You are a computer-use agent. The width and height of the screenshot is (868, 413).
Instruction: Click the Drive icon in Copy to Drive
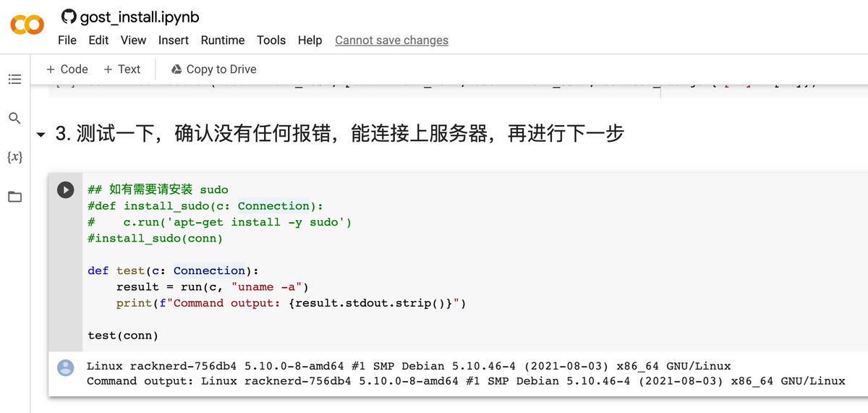(176, 69)
